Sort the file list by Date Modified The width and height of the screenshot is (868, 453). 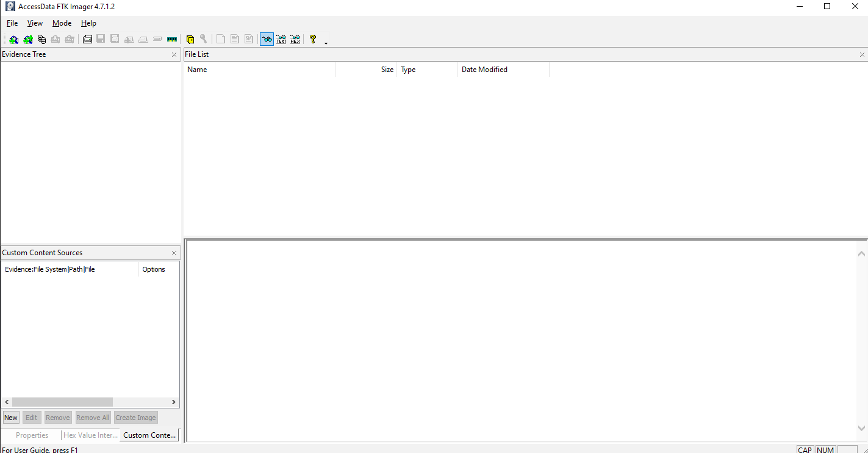tap(504, 70)
